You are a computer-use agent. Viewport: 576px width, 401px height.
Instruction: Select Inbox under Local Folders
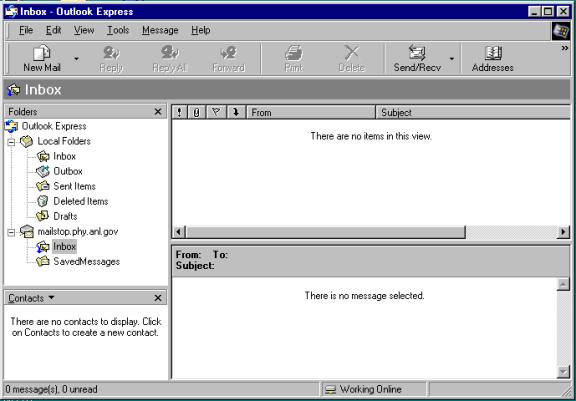pos(64,156)
